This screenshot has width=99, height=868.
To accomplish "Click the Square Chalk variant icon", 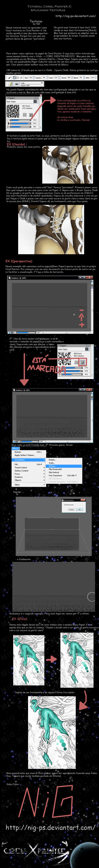I will (x=17, y=84).
